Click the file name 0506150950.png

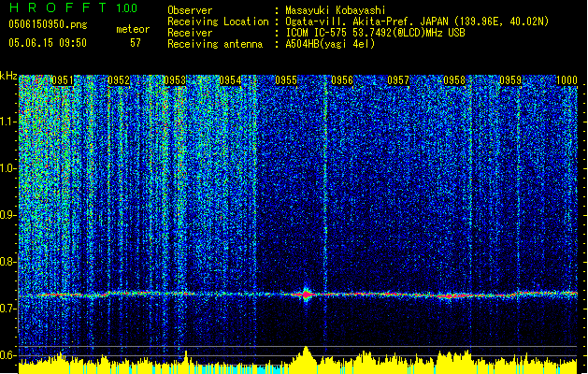(48, 24)
